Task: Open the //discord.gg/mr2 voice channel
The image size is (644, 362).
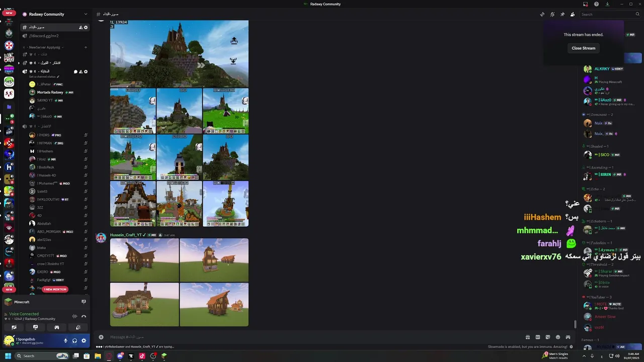Action: pyautogui.click(x=54, y=36)
